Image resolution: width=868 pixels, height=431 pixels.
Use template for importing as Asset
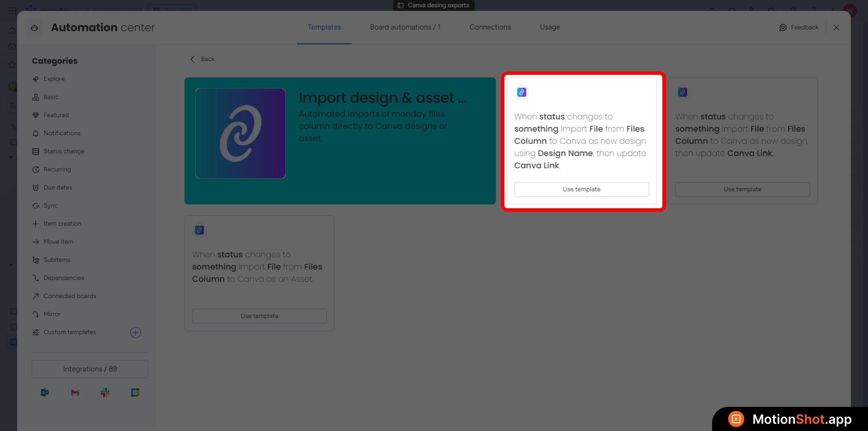point(259,316)
